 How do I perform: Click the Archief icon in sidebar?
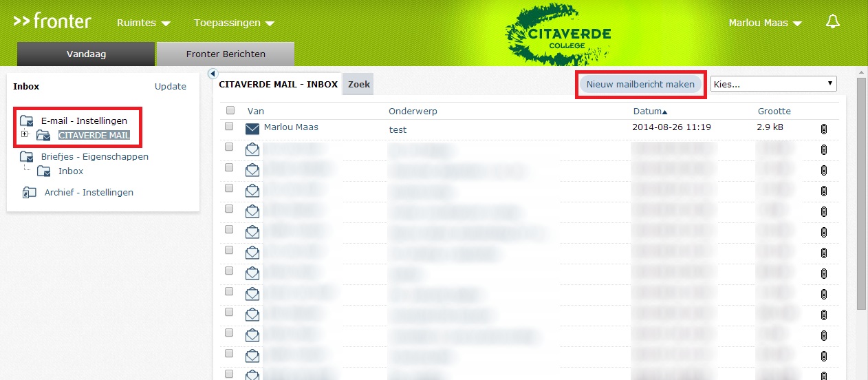click(x=30, y=192)
